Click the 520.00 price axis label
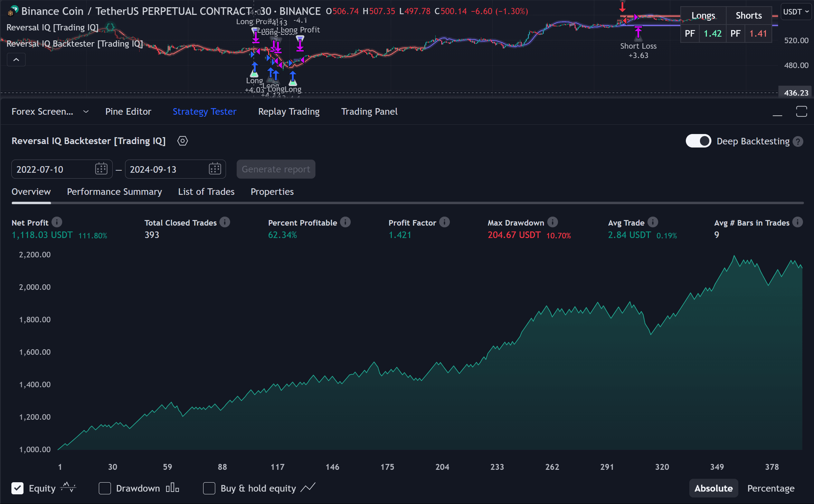The width and height of the screenshot is (814, 504). 796,40
